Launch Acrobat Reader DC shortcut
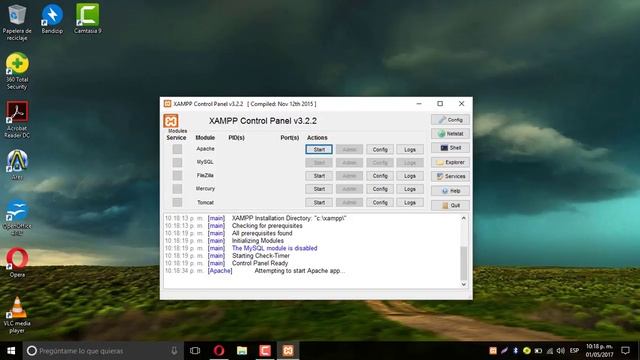640x360 pixels. point(17,120)
